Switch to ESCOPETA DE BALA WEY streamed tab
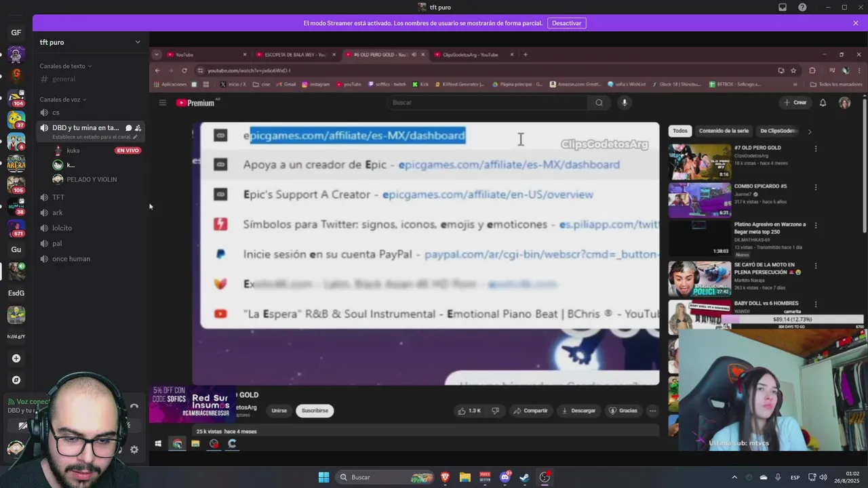868x488 pixels. [x=295, y=55]
